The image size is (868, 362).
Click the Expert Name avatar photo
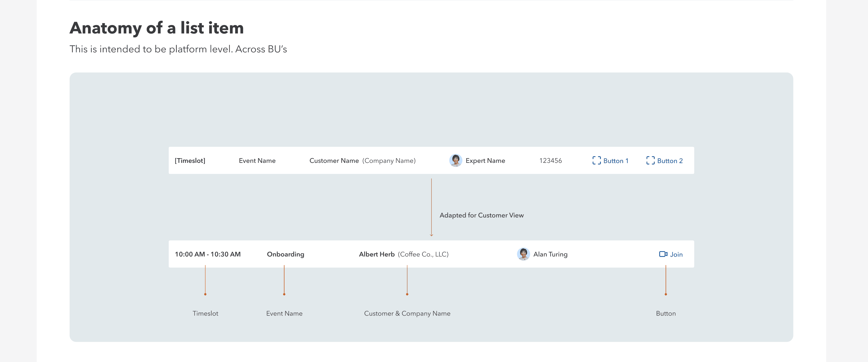[x=455, y=160]
